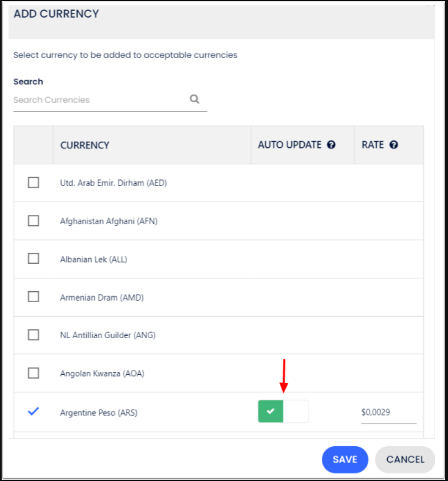Click the Search Currencies field

(x=100, y=100)
